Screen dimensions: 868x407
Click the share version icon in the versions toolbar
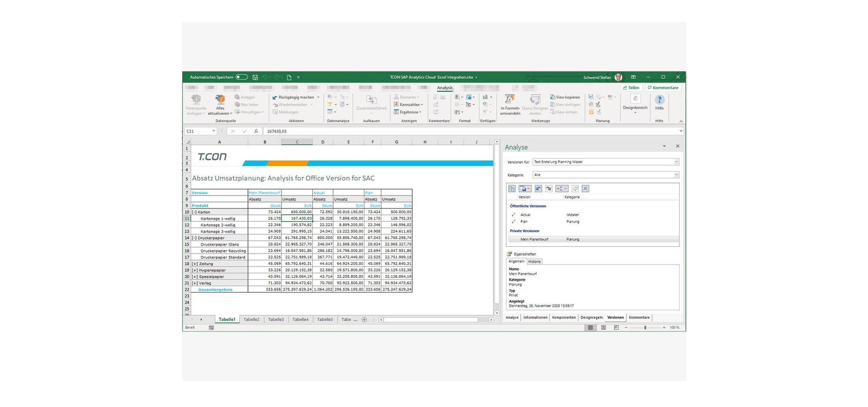coord(561,189)
